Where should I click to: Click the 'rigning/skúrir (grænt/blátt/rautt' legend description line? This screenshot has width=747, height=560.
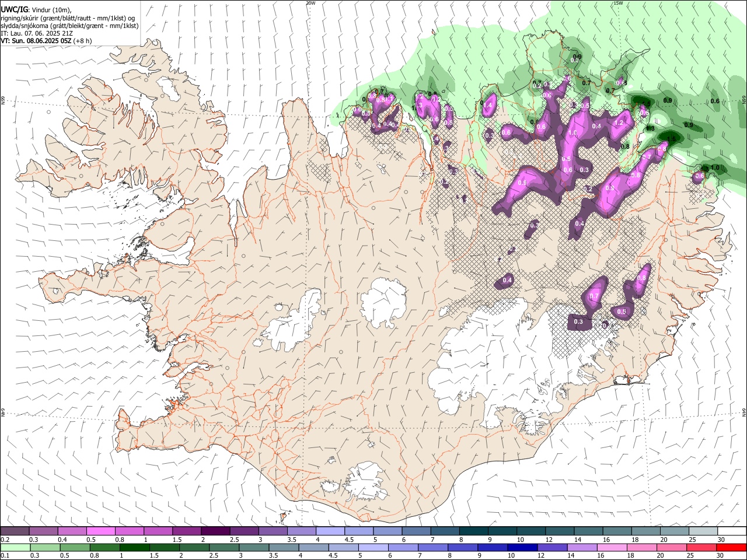point(67,18)
